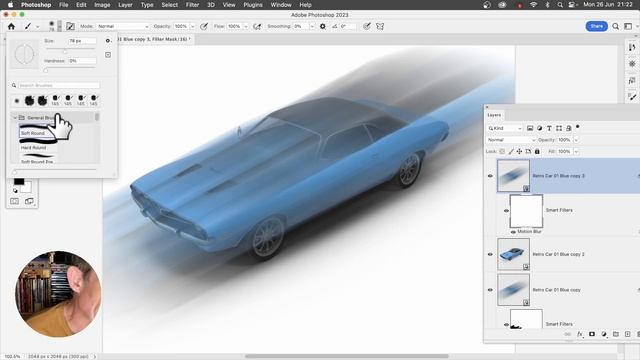Open the Smoothing dropdown arrow
640x360 pixels.
point(312,27)
